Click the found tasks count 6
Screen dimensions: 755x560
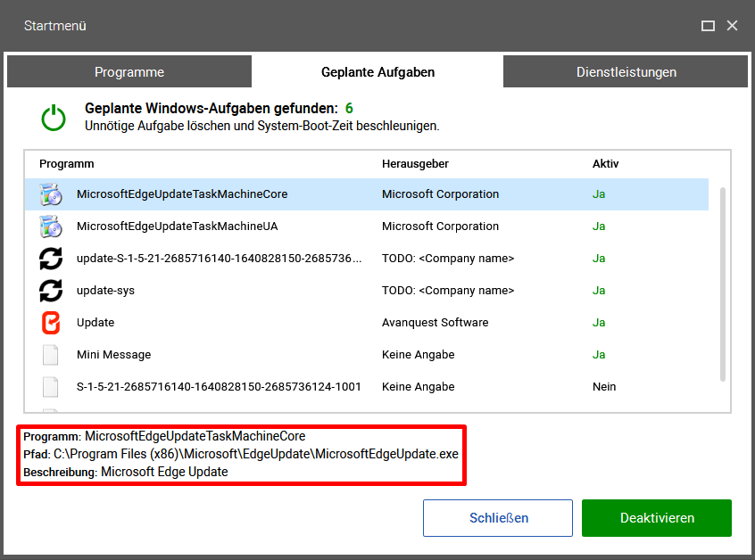[349, 108]
